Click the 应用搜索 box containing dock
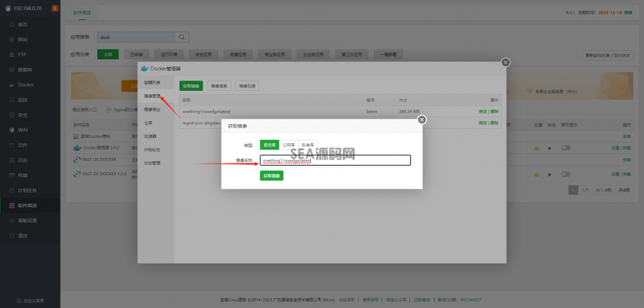Viewport: 644px width, 308px height. click(x=137, y=37)
